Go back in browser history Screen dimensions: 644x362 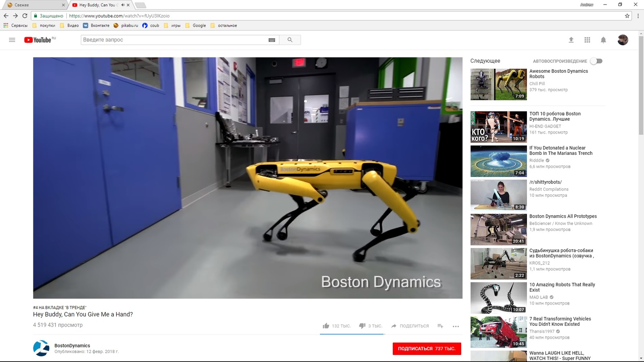[x=6, y=16]
